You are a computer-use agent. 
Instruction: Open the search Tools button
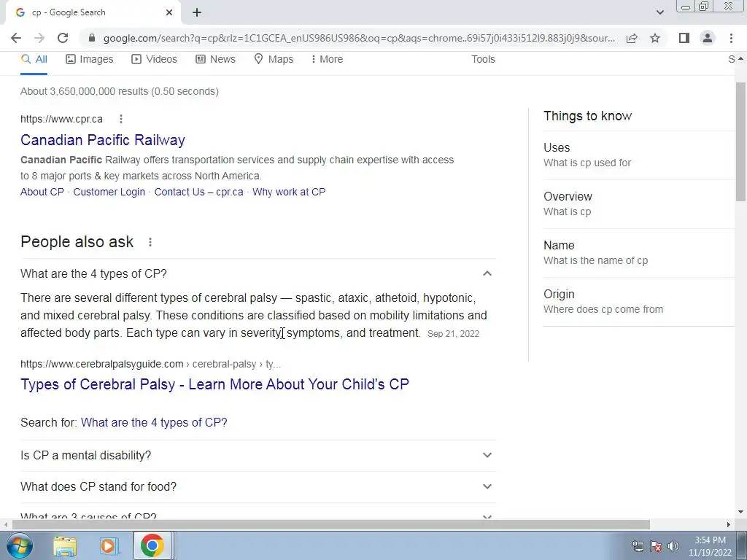[x=483, y=59]
